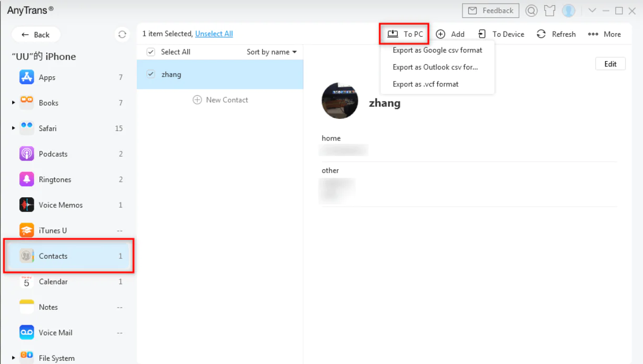This screenshot has height=364, width=643.
Task: Select the Contacts category icon
Action: (x=27, y=256)
